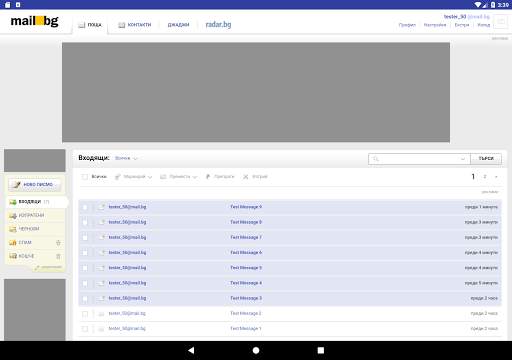Open Настройки settings link
This screenshot has height=360, width=512.
435,25
